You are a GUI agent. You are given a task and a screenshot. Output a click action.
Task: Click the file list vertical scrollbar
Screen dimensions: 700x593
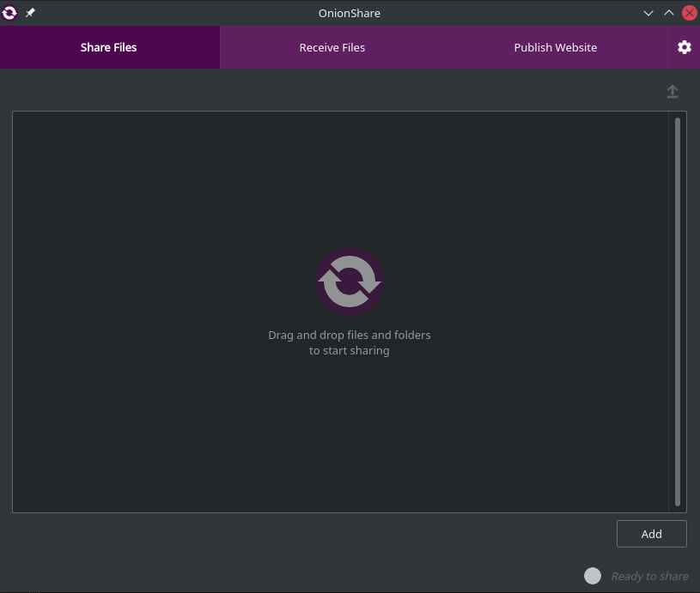click(x=677, y=312)
